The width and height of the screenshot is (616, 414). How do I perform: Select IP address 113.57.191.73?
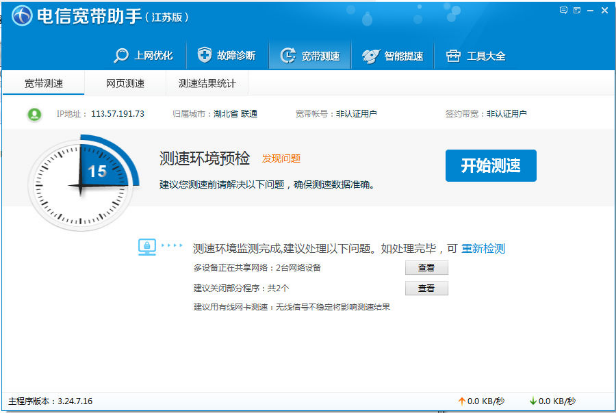(118, 114)
